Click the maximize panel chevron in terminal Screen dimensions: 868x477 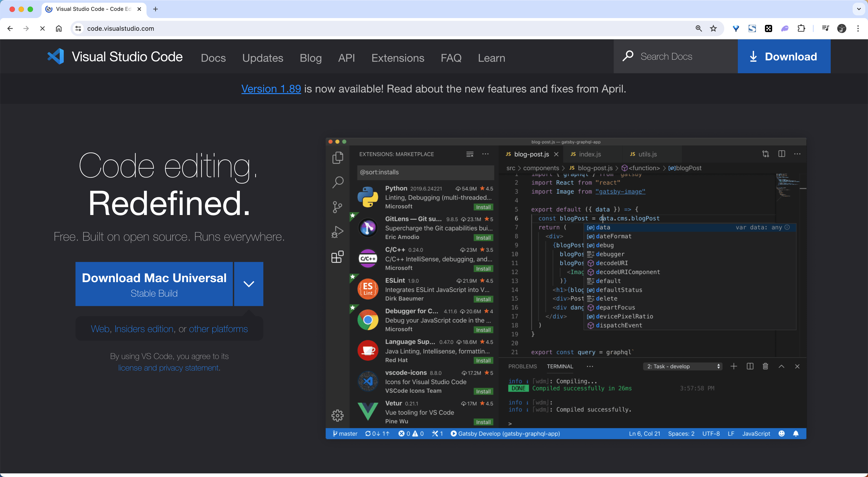tap(781, 366)
